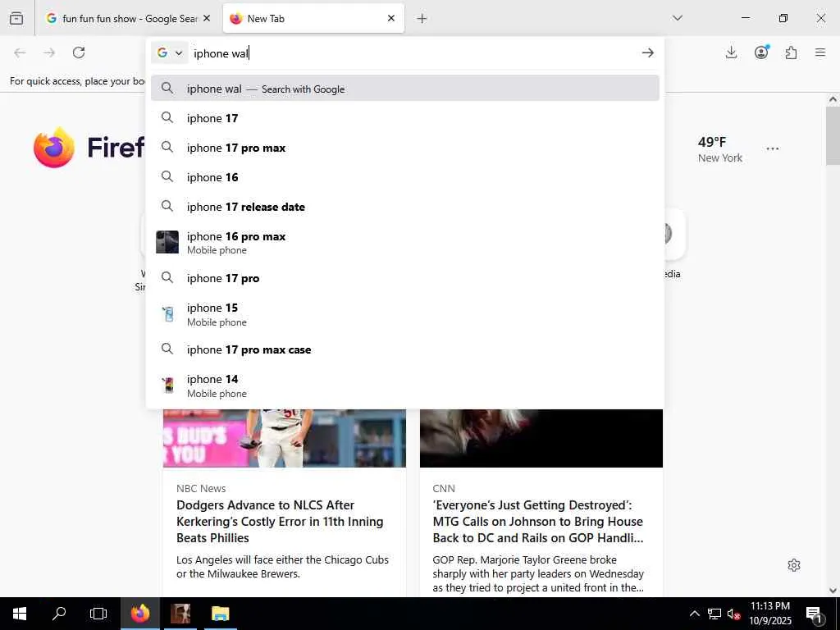Click the Firefox taskbar icon
The width and height of the screenshot is (840, 630).
140,614
